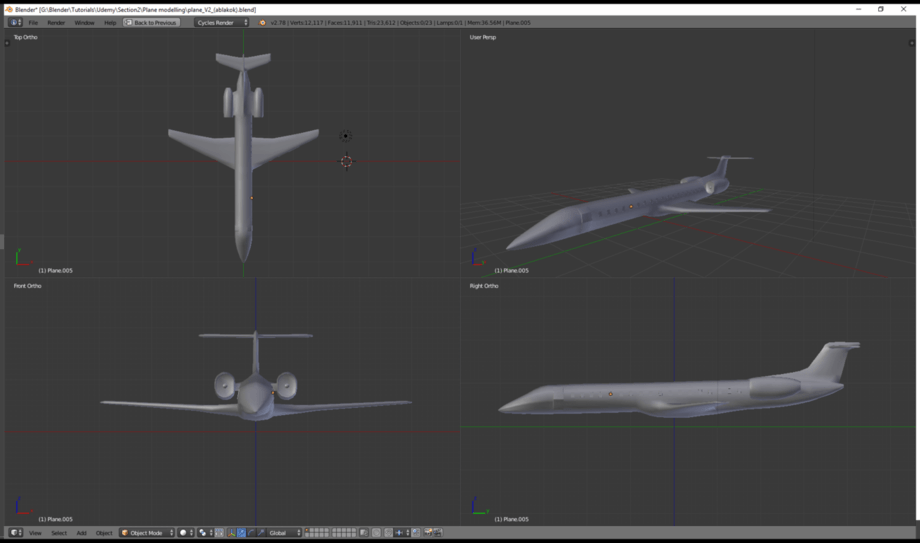Open the Global transform orientation dropdown
920x543 pixels.
click(x=284, y=532)
